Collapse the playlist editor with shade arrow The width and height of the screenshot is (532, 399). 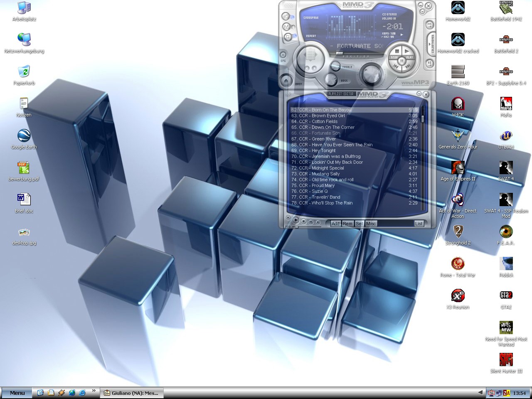419,94
